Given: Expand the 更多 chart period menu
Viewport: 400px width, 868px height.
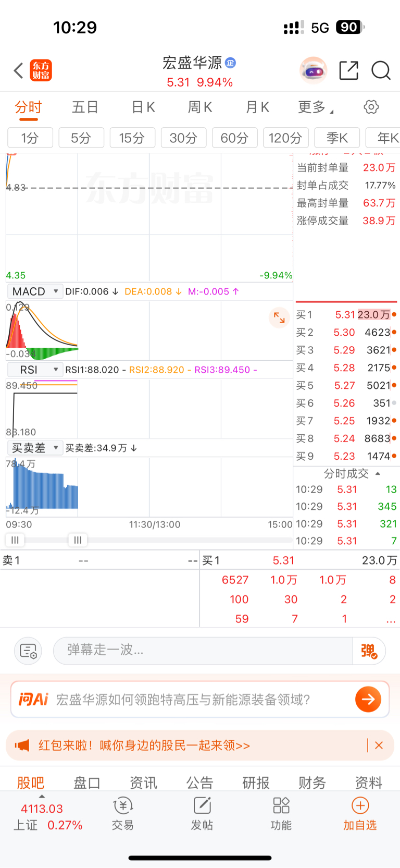Looking at the screenshot, I should tap(315, 107).
